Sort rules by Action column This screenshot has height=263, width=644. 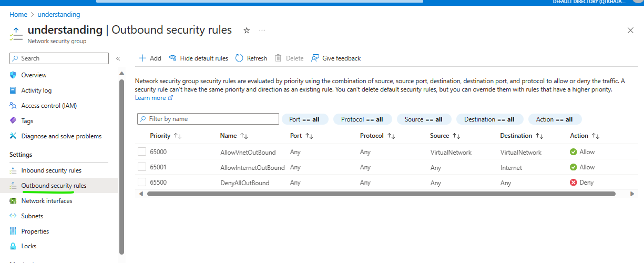(585, 136)
